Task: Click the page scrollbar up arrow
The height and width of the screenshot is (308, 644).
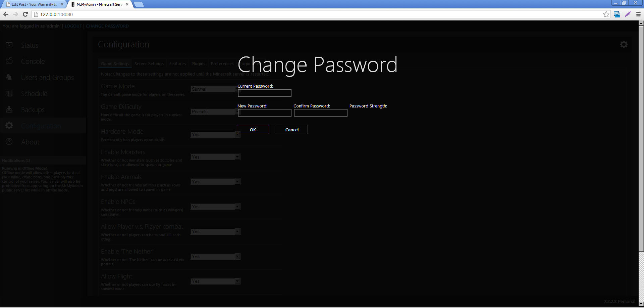Action: click(x=641, y=23)
